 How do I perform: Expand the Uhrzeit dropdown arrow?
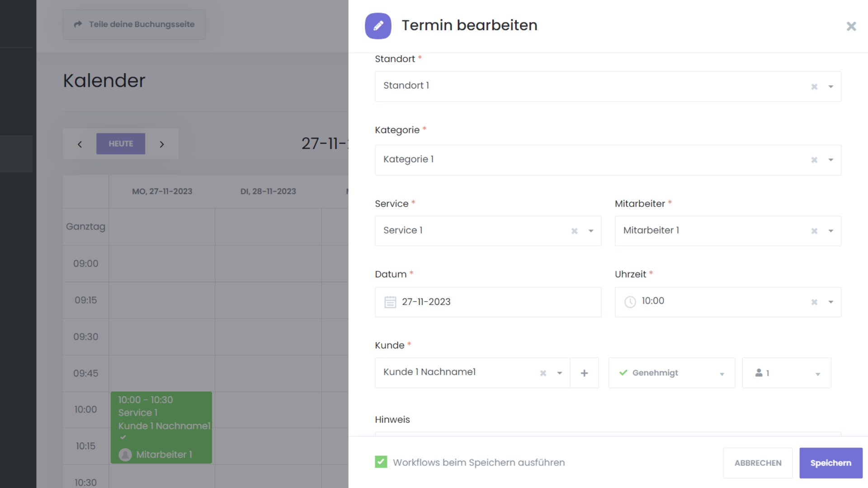pyautogui.click(x=830, y=302)
